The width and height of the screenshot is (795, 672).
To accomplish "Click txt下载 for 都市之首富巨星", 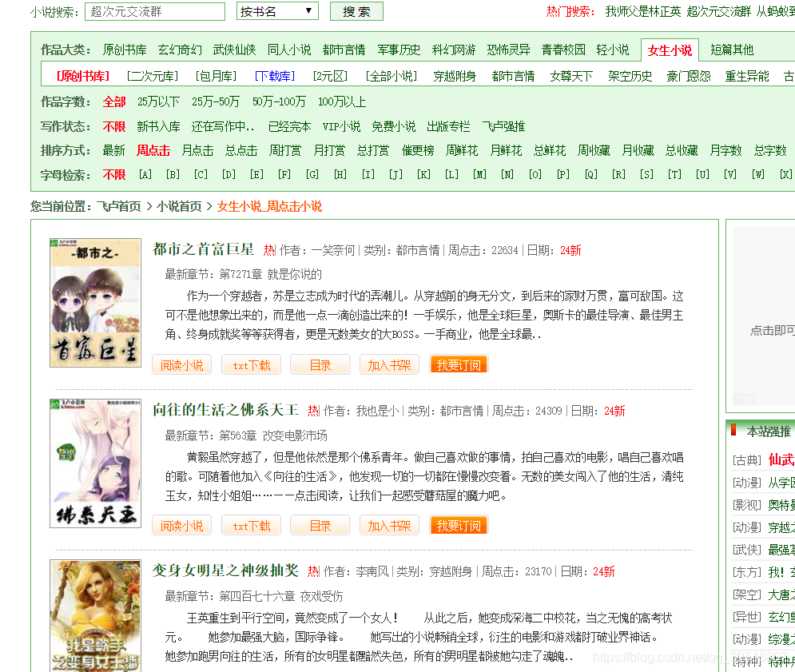I will pos(251,365).
